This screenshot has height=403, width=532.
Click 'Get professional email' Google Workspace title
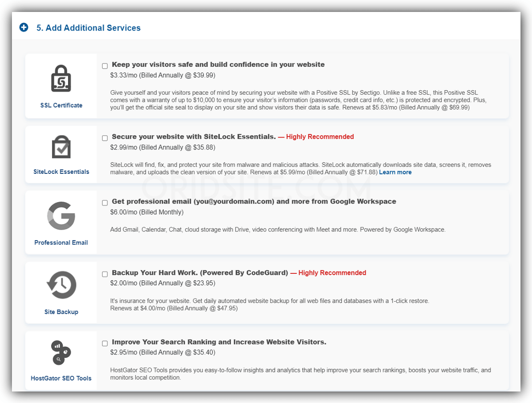(x=254, y=201)
